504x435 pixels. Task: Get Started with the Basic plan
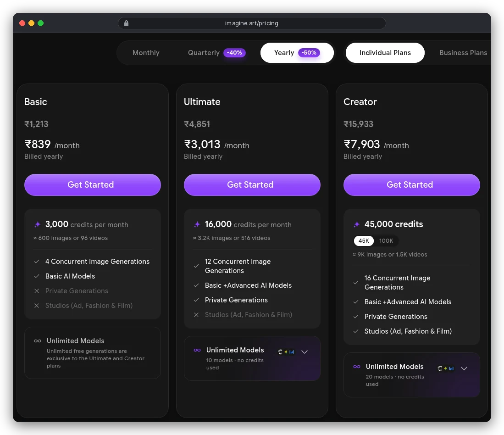93,185
